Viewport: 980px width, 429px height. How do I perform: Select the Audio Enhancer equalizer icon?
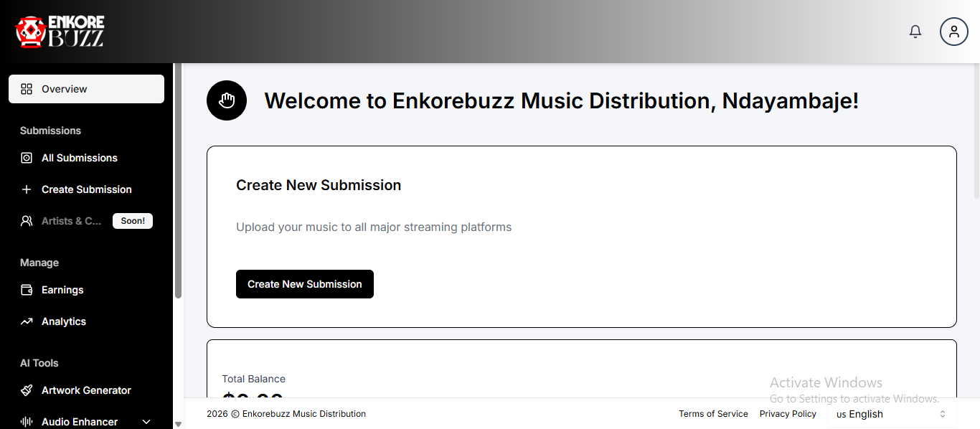(x=27, y=422)
